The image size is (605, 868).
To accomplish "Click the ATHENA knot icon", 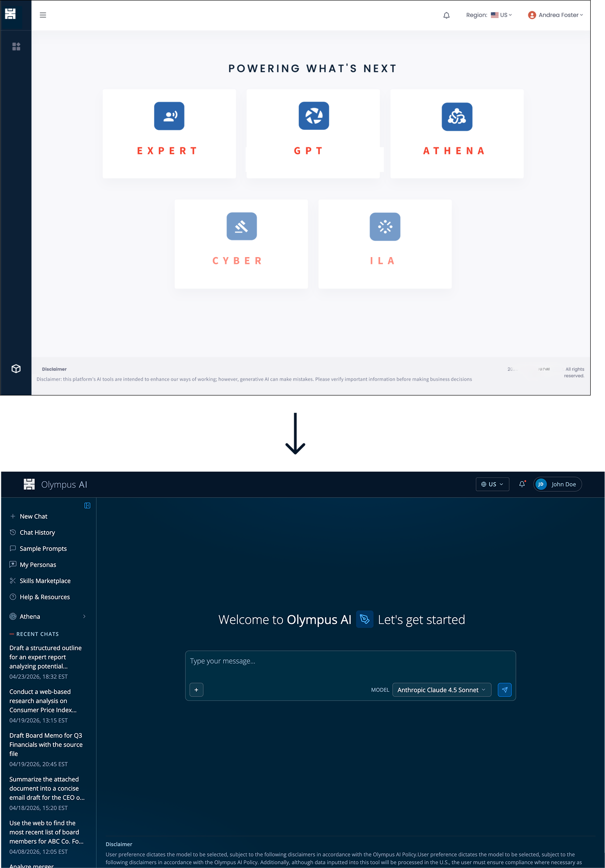I will point(457,116).
